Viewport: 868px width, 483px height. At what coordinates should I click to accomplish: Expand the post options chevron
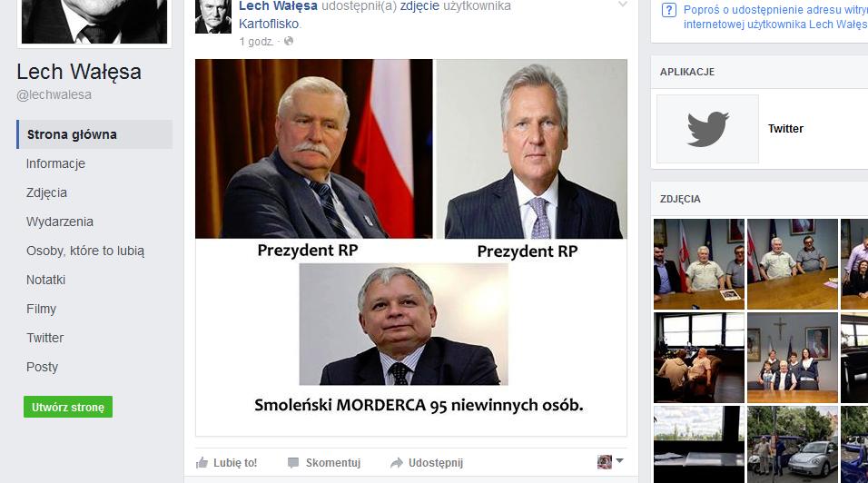pos(623,5)
